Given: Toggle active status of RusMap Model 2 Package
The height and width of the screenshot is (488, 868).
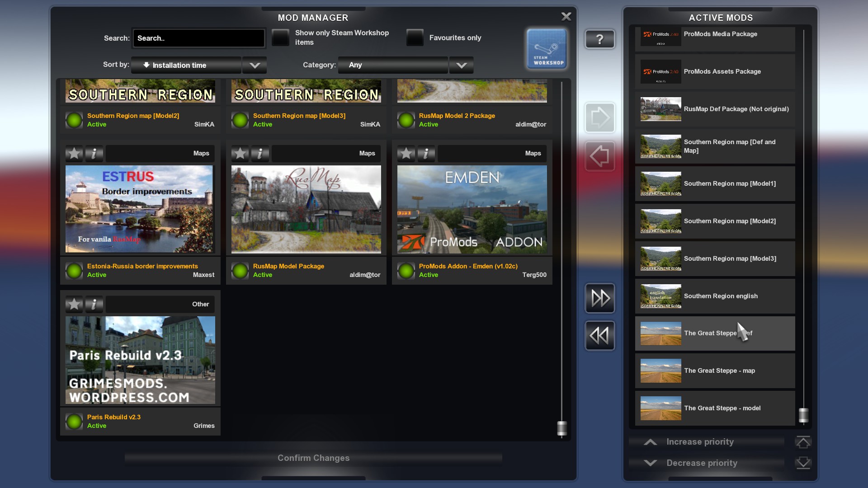Looking at the screenshot, I should pyautogui.click(x=406, y=120).
